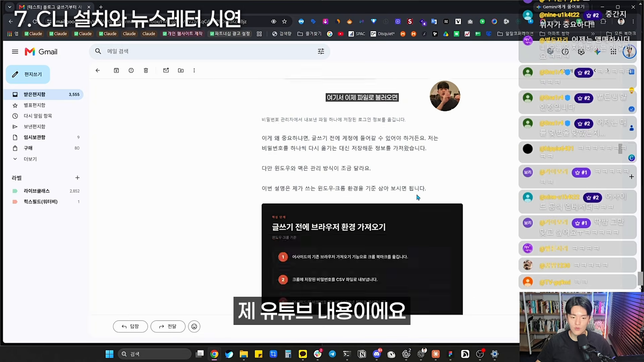
Task: Open the Google account avatar
Action: point(629,52)
